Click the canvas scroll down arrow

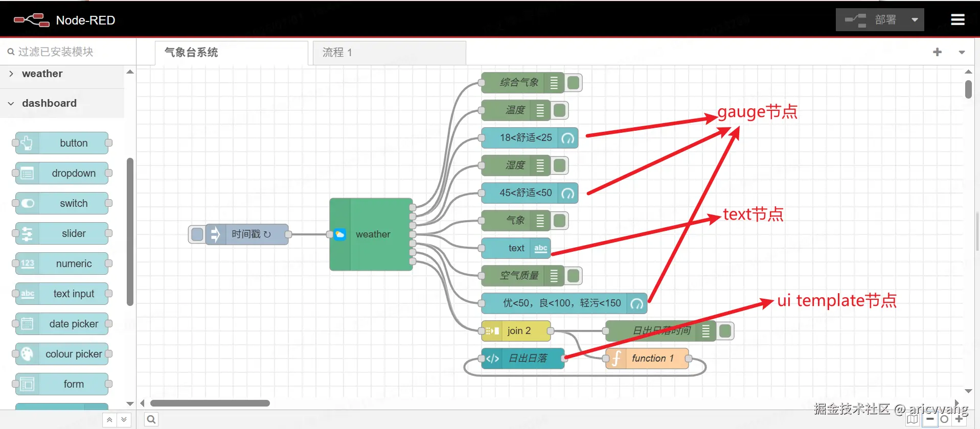point(968,391)
